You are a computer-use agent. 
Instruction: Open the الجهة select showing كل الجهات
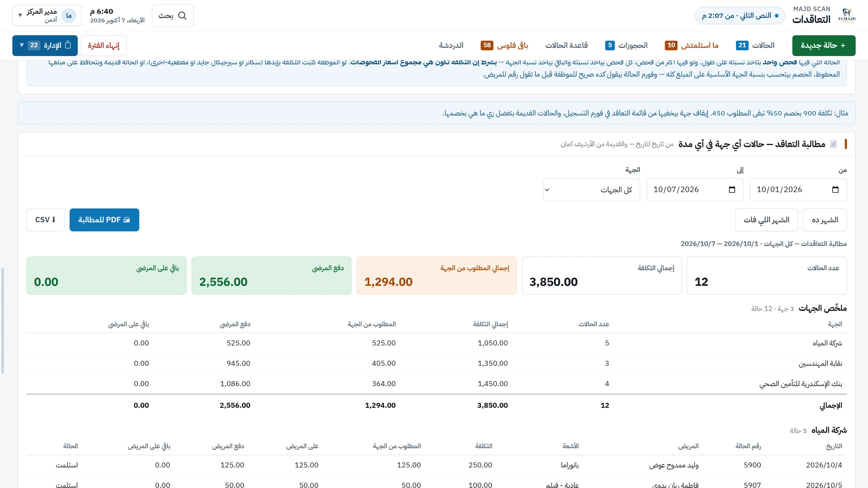[591, 190]
